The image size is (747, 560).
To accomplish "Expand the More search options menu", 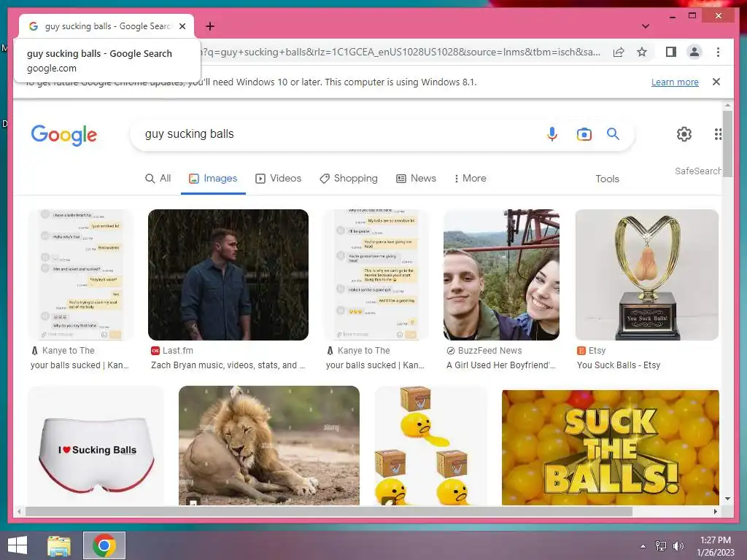I will pyautogui.click(x=470, y=179).
